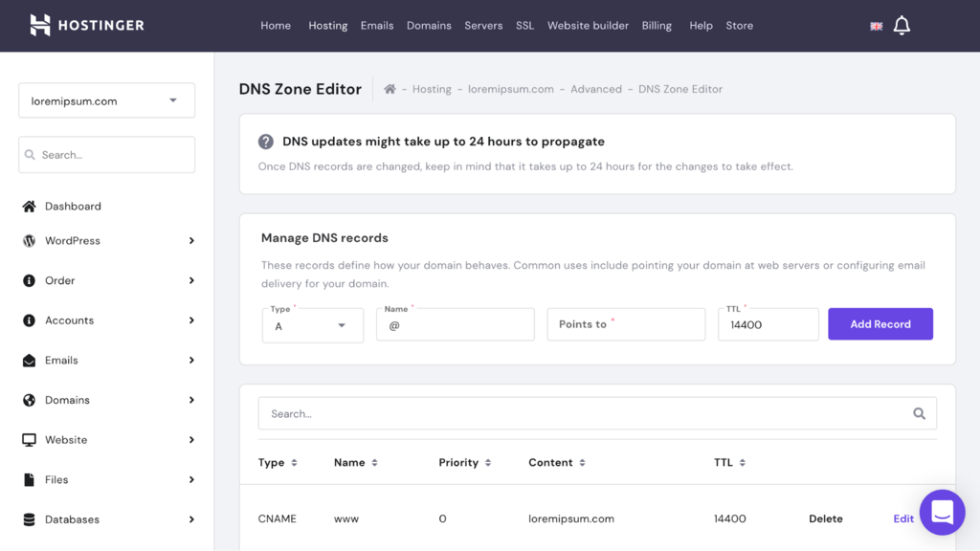Go to Hosting in the top menu
Viewport: 980px width, 551px height.
pos(327,26)
